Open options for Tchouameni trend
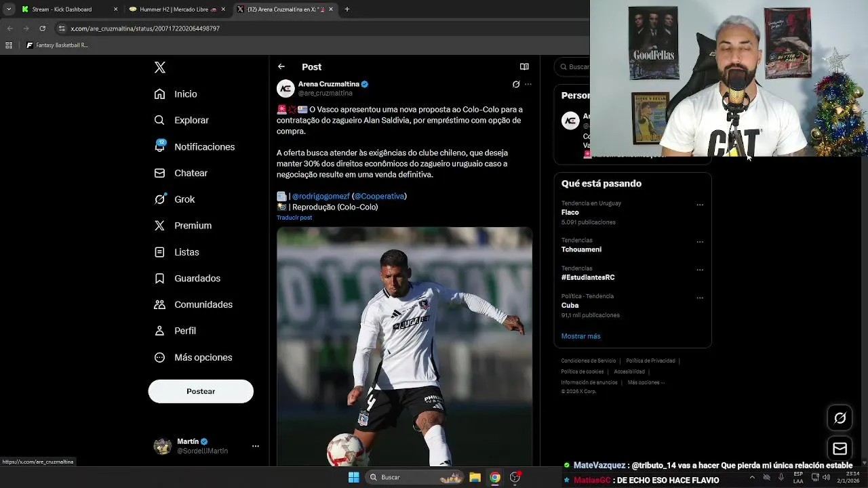This screenshot has height=488, width=868. click(x=700, y=242)
